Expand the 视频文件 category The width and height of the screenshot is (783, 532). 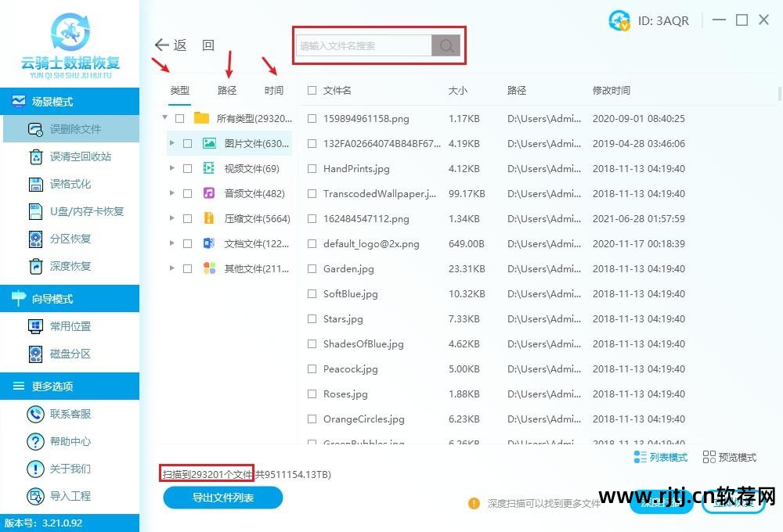172,168
